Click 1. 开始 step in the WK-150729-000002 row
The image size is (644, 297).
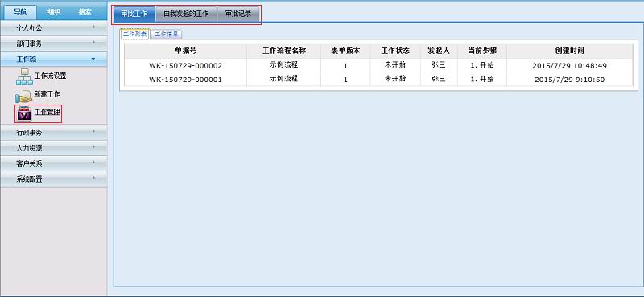pos(482,65)
